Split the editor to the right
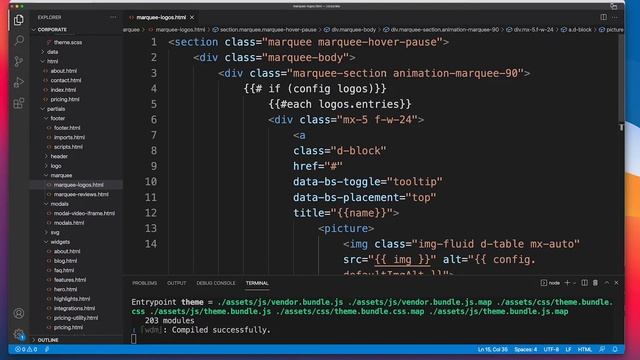The height and width of the screenshot is (360, 640). point(603,17)
